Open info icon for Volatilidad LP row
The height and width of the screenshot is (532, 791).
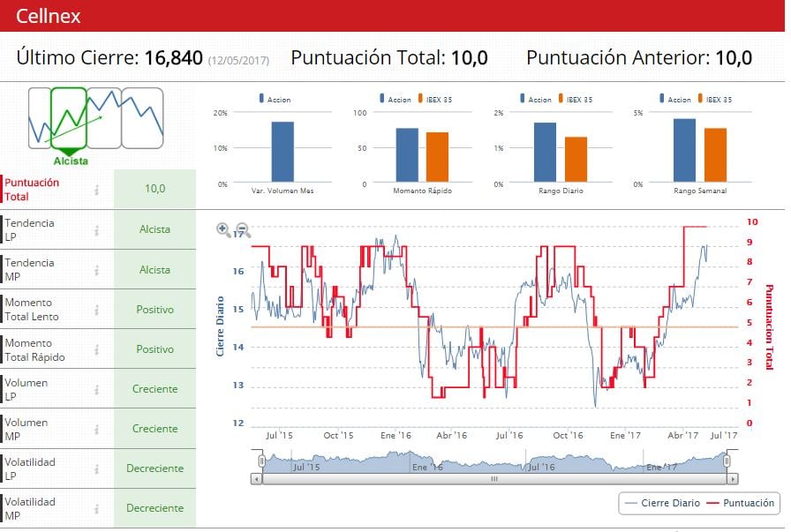tap(96, 469)
